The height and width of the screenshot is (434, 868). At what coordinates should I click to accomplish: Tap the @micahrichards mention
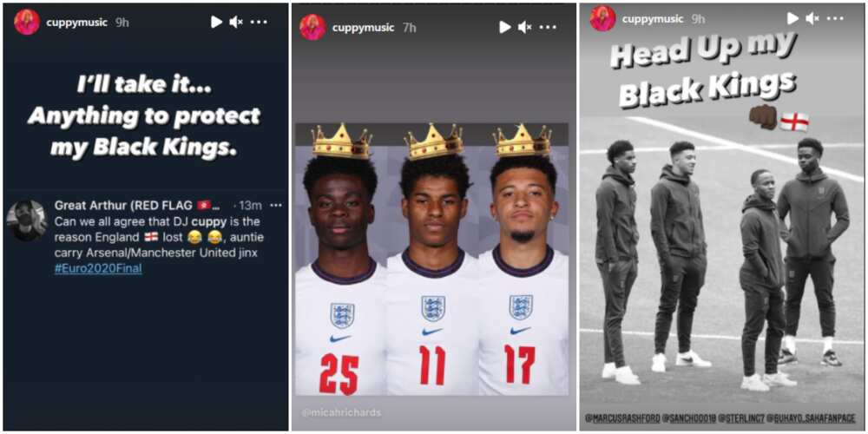point(341,412)
